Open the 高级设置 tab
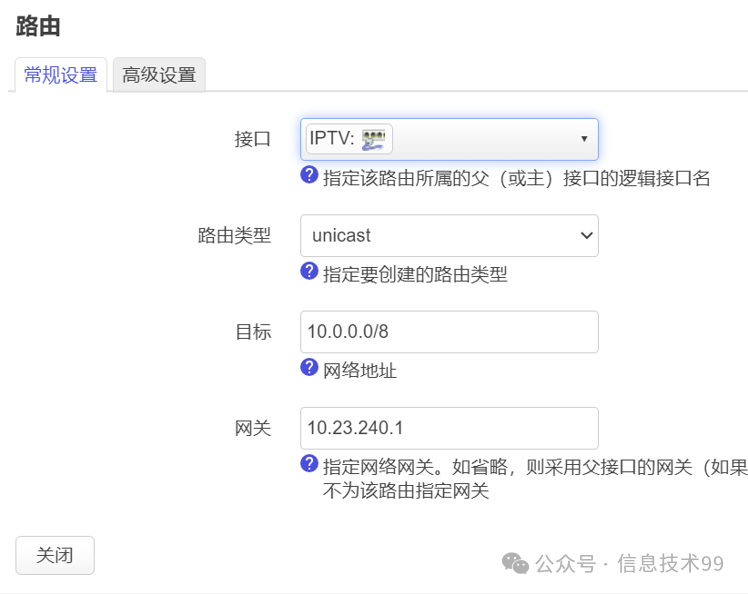 point(159,75)
